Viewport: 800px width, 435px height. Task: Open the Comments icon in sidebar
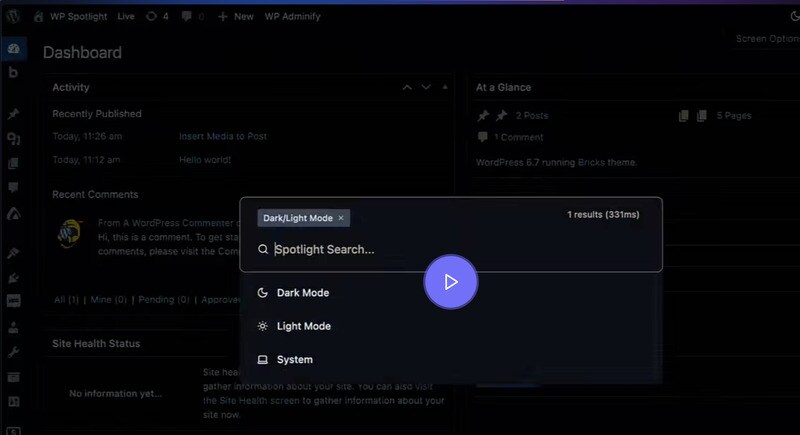[x=14, y=187]
